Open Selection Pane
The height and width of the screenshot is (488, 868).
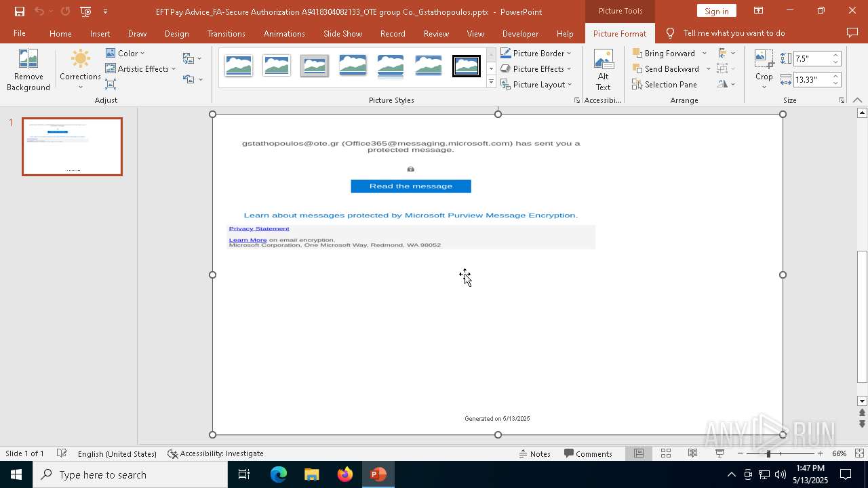665,84
